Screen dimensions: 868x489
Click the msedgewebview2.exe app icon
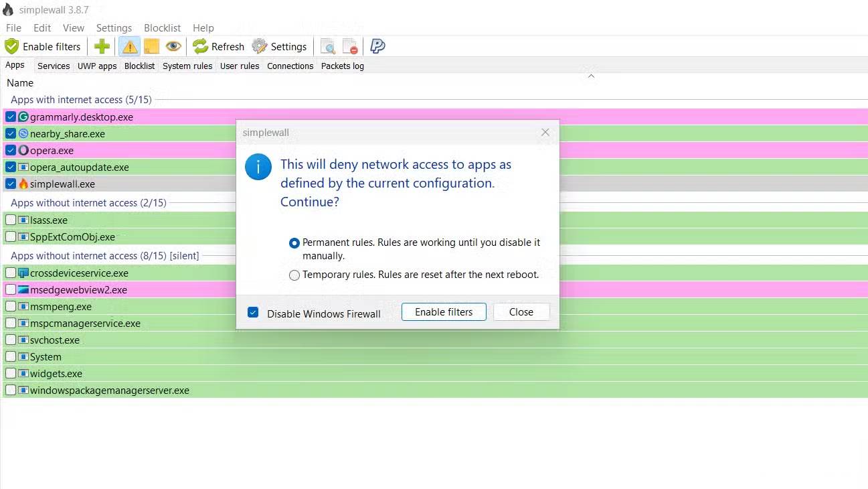click(x=23, y=289)
